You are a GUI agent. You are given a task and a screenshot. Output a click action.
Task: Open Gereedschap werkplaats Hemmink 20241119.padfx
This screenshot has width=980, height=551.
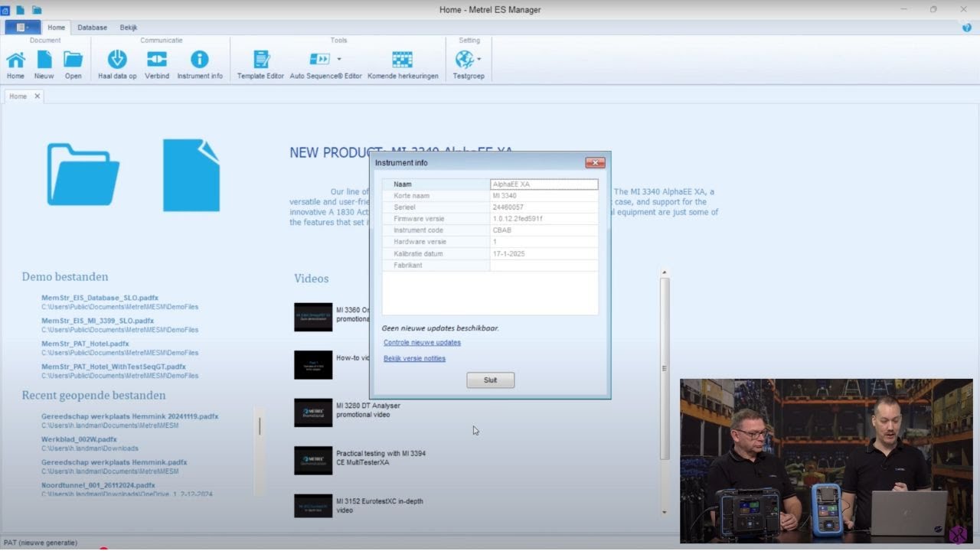130,416
